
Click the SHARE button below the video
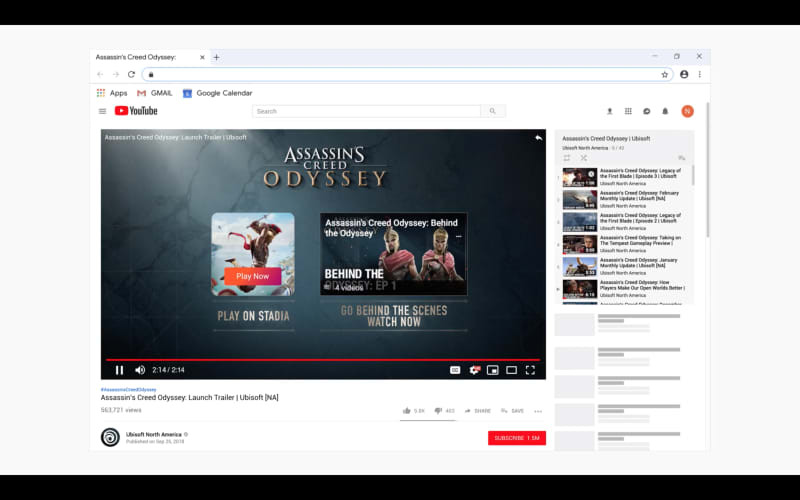tap(478, 411)
